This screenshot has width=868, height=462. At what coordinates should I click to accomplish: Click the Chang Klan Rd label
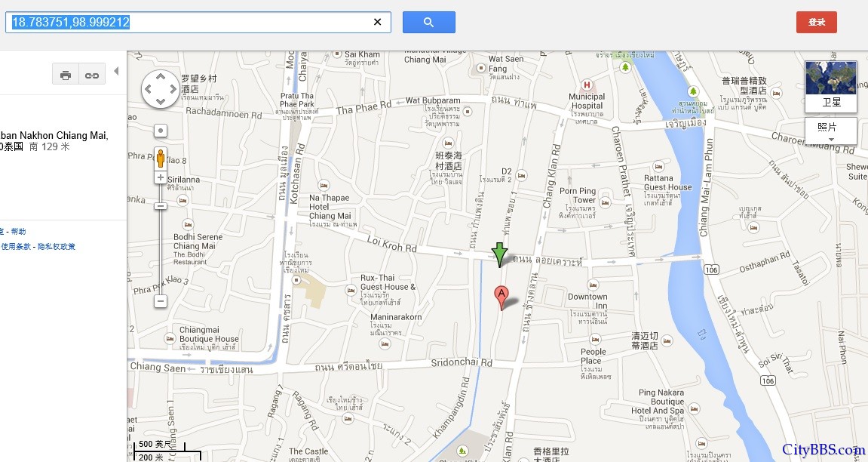(x=552, y=176)
